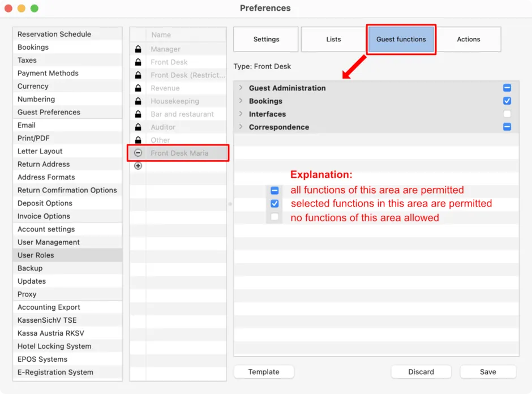
Task: Open the Guest functions tab
Action: click(401, 40)
